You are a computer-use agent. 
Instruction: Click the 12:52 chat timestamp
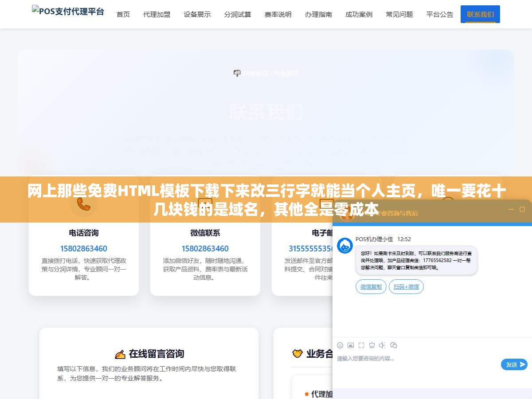point(404,239)
